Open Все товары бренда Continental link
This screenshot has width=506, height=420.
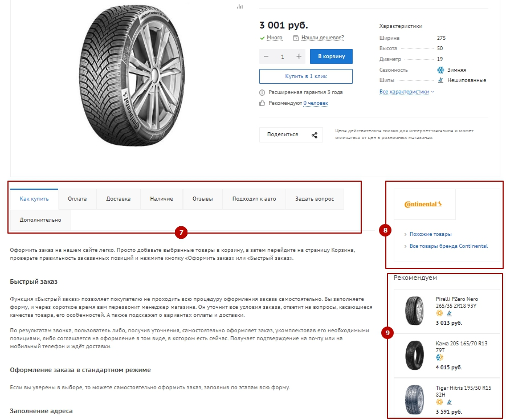[448, 246]
